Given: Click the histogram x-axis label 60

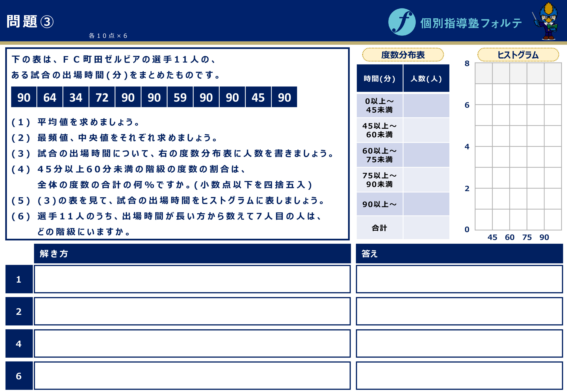Looking at the screenshot, I should [509, 237].
